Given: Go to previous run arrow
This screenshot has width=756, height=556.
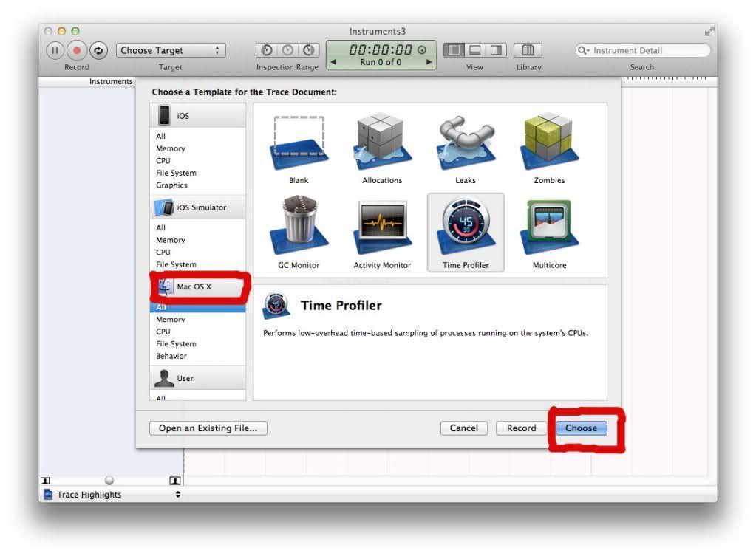Looking at the screenshot, I should (x=333, y=62).
